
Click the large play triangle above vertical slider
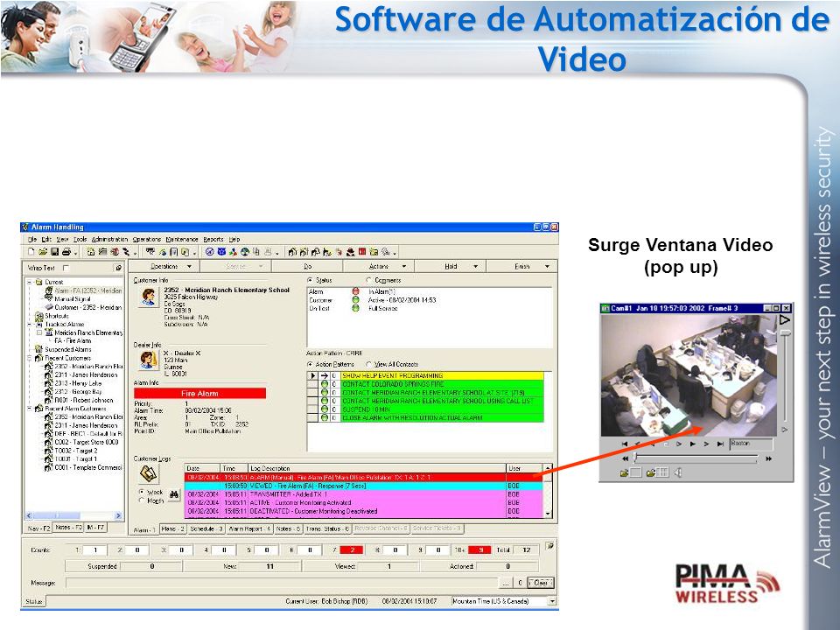[x=784, y=320]
